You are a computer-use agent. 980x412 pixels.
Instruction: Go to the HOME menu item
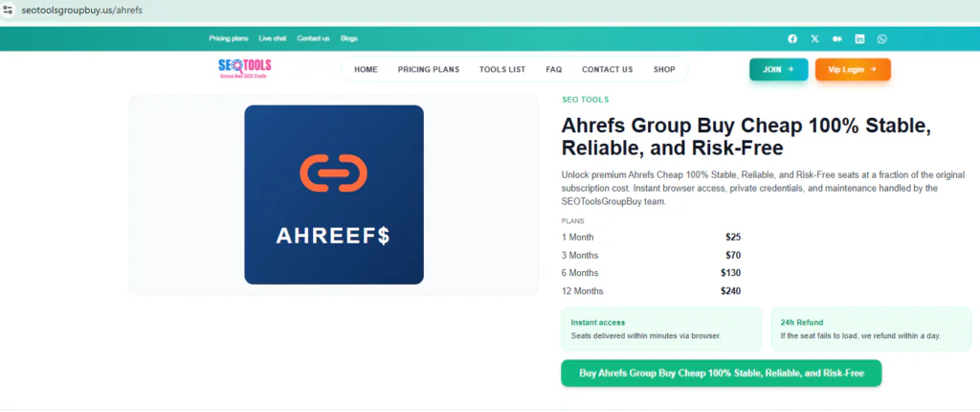coord(366,69)
